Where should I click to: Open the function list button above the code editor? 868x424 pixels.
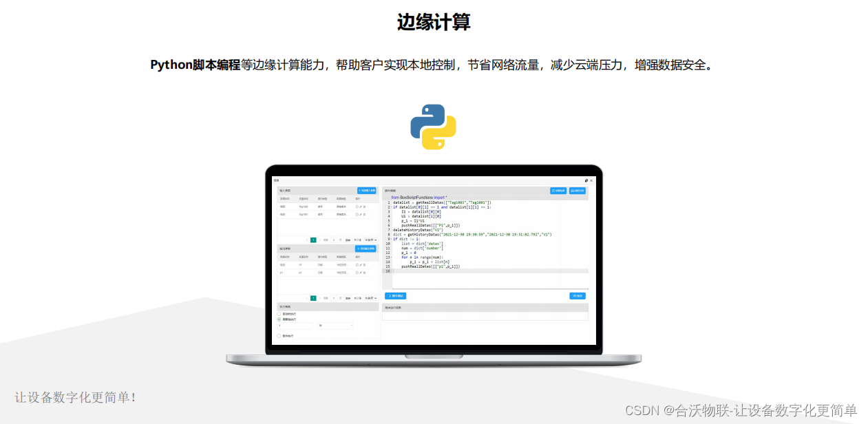(558, 191)
